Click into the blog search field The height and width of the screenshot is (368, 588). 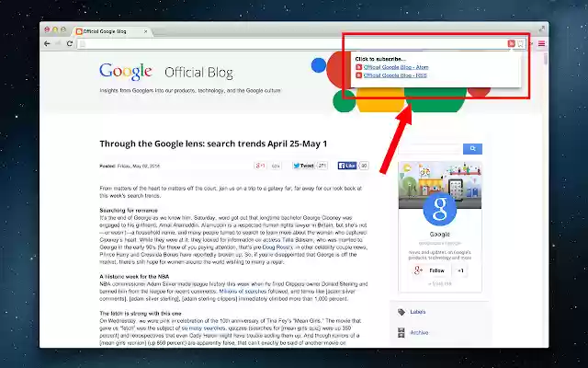point(431,149)
